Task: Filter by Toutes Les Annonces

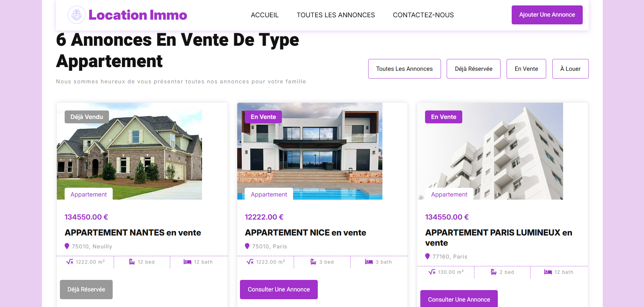Action: (404, 69)
